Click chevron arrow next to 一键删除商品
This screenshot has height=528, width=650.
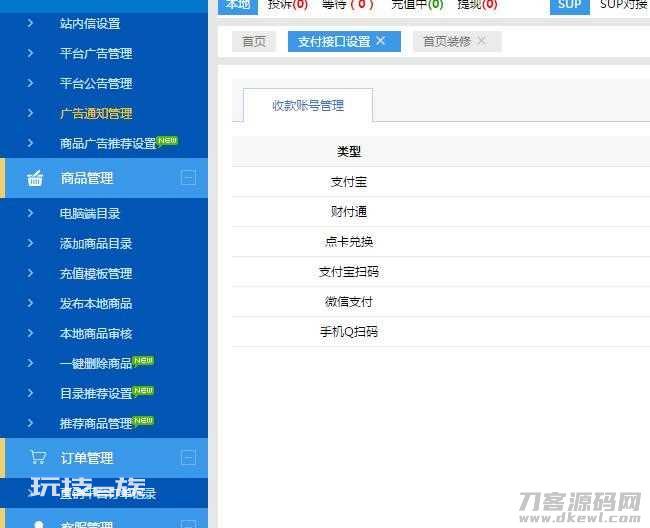(x=30, y=363)
